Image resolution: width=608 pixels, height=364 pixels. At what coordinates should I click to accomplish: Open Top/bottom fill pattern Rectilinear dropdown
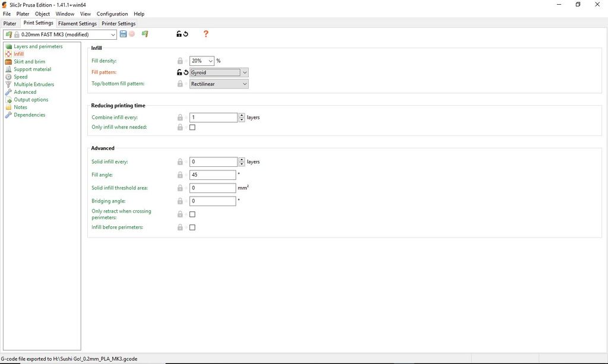tap(219, 84)
